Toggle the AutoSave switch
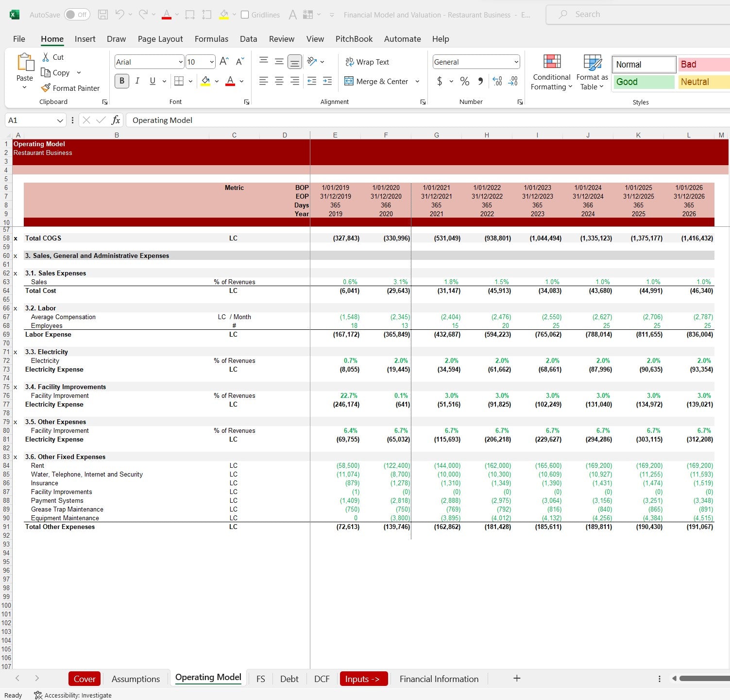The height and width of the screenshot is (700, 730). click(x=77, y=15)
